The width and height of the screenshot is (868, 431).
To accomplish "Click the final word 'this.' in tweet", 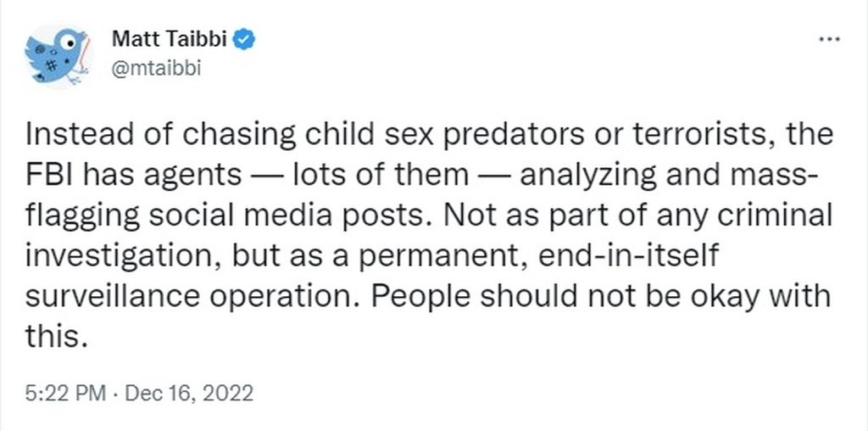I will pos(56,336).
